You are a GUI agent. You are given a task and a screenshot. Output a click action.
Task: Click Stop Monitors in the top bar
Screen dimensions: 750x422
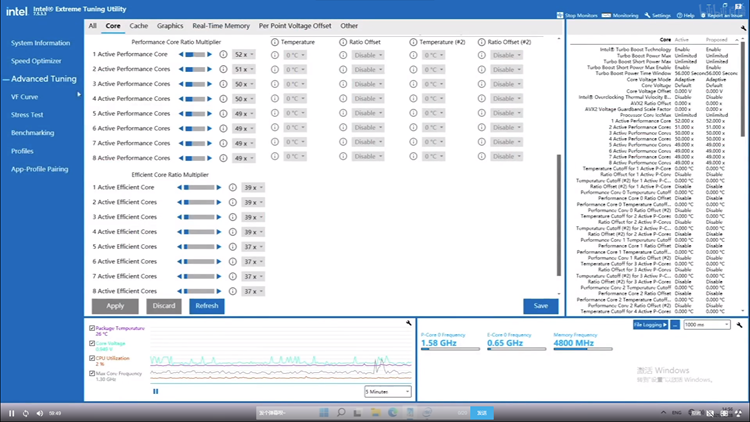click(x=577, y=15)
